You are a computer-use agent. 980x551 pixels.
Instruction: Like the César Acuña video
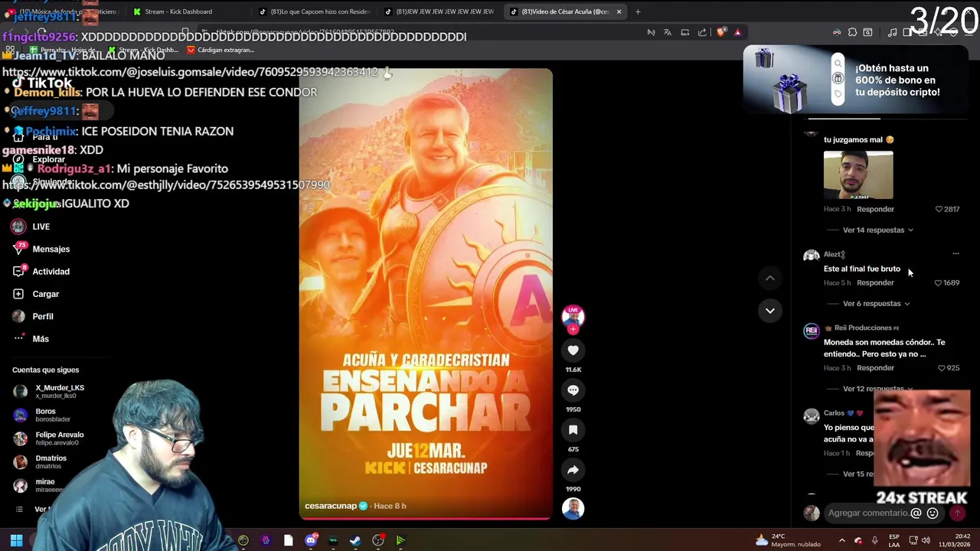click(x=573, y=350)
